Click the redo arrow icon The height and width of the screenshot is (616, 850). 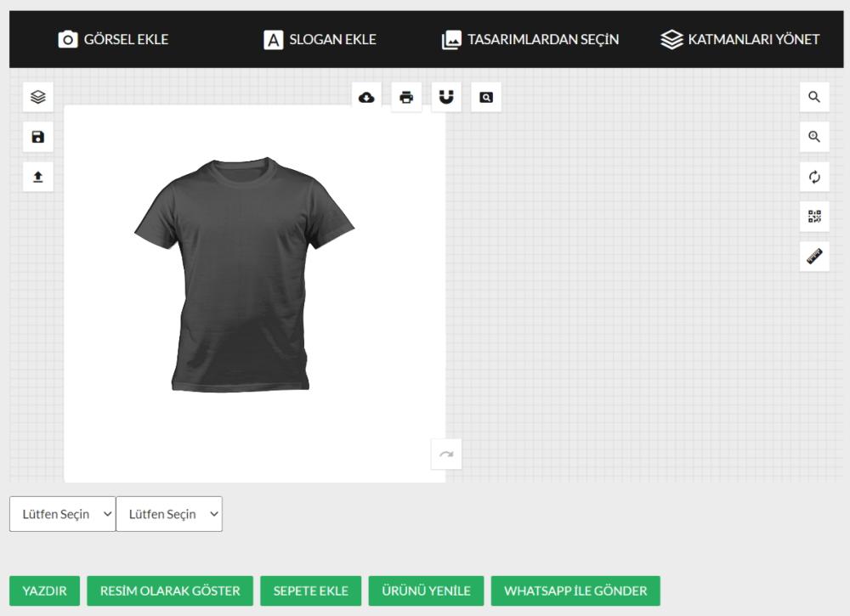point(446,454)
